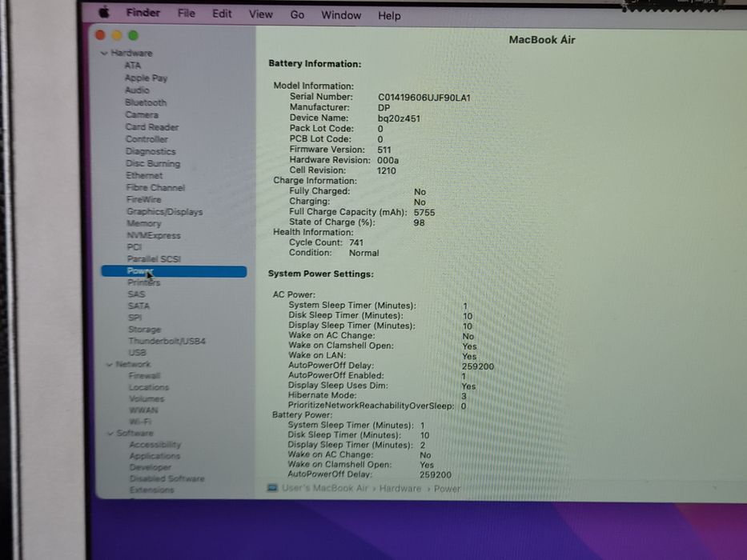The height and width of the screenshot is (560, 747).
Task: Click Cycle Count value 741
Action: 355,243
